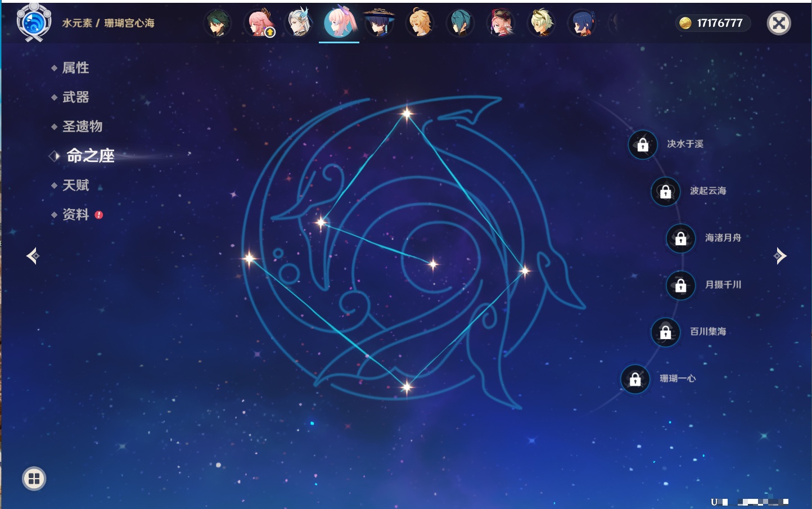This screenshot has height=509, width=812.
Task: Click the lock icon for 百川集海
Action: pos(665,332)
